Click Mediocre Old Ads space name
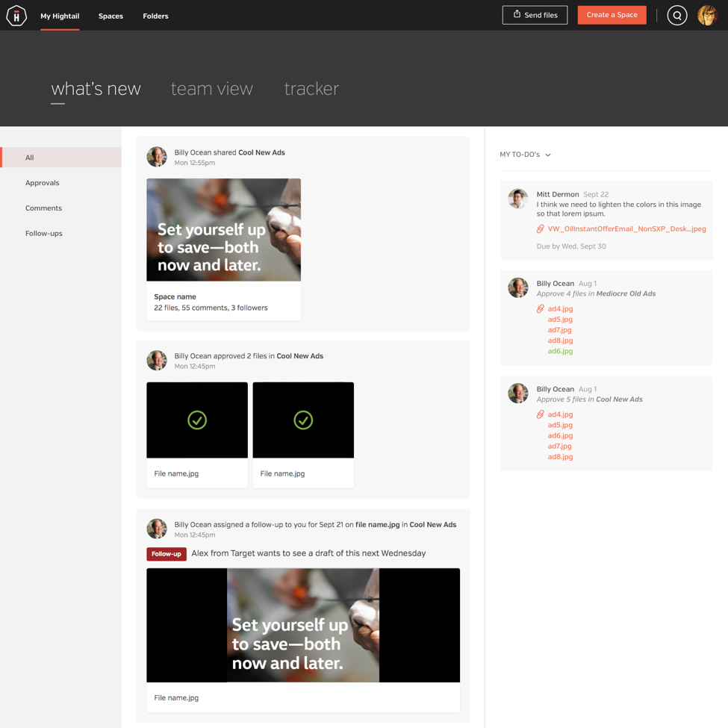This screenshot has width=728, height=728. pos(626,294)
